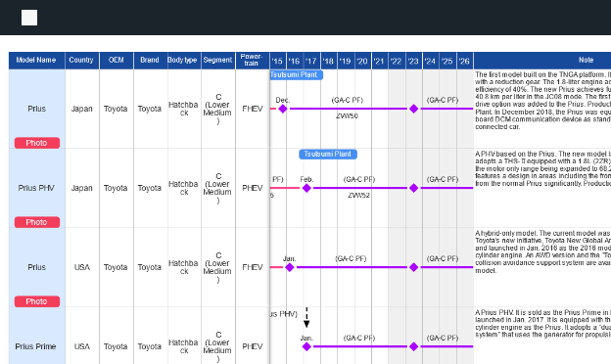The width and height of the screenshot is (611, 364).
Task: Select Dec. diamond marker on Japan Prius timeline
Action: pos(283,109)
